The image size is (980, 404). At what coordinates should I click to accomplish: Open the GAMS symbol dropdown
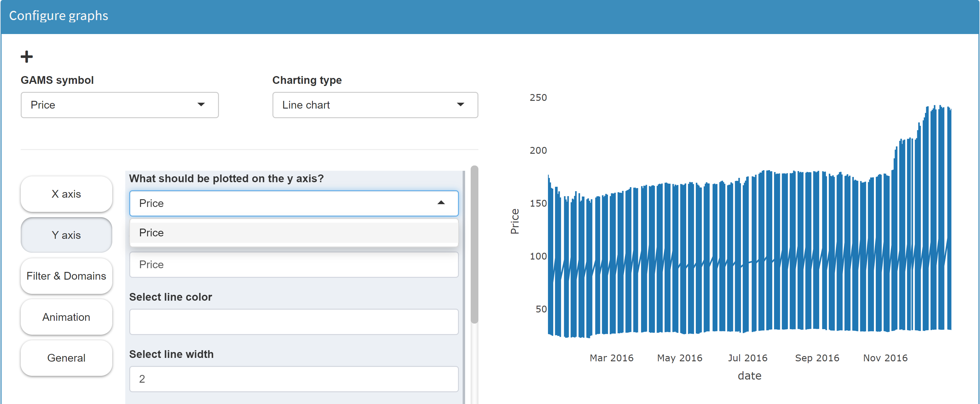tap(119, 105)
